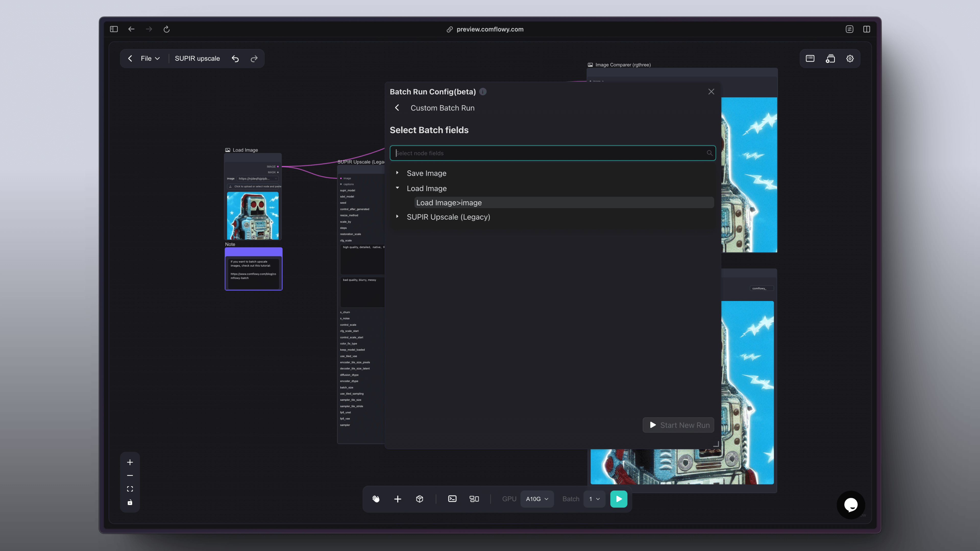This screenshot has width=980, height=551.
Task: Click the Select Batch fields heading
Action: coord(429,130)
